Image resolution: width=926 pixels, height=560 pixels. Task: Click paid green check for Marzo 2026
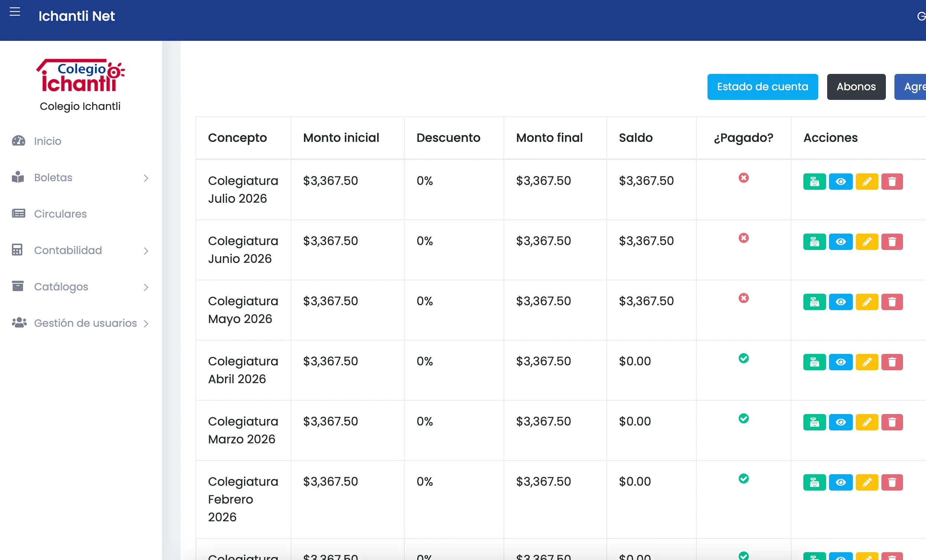pyautogui.click(x=743, y=418)
